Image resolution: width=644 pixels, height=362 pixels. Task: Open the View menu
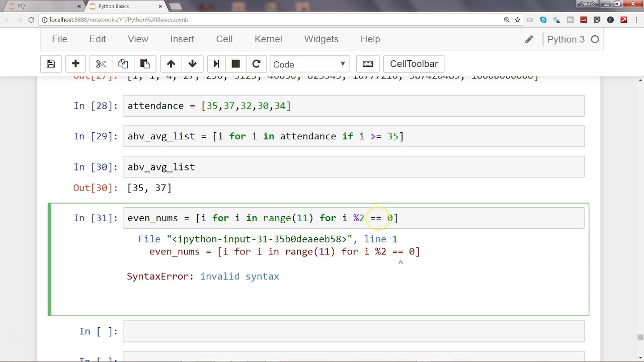pos(138,39)
